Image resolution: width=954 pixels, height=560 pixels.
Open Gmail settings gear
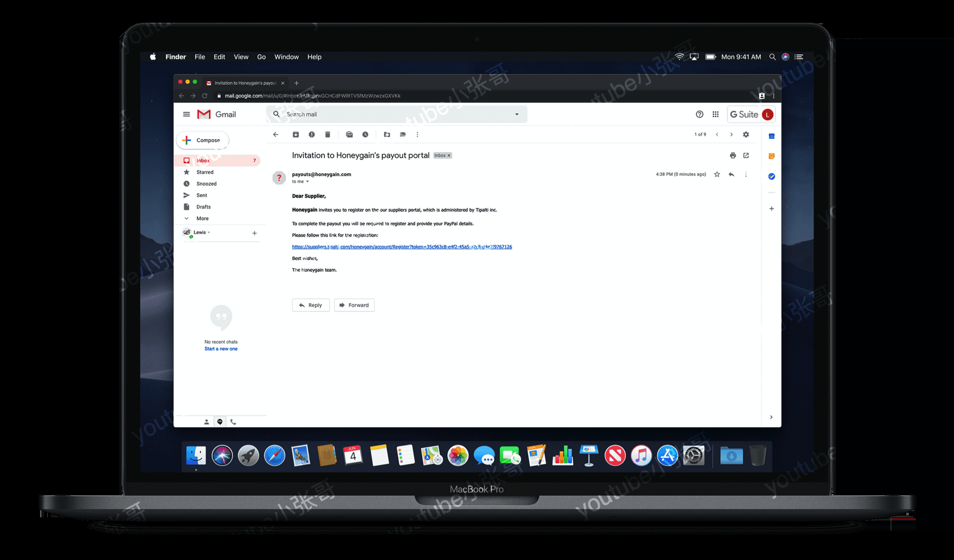click(746, 134)
